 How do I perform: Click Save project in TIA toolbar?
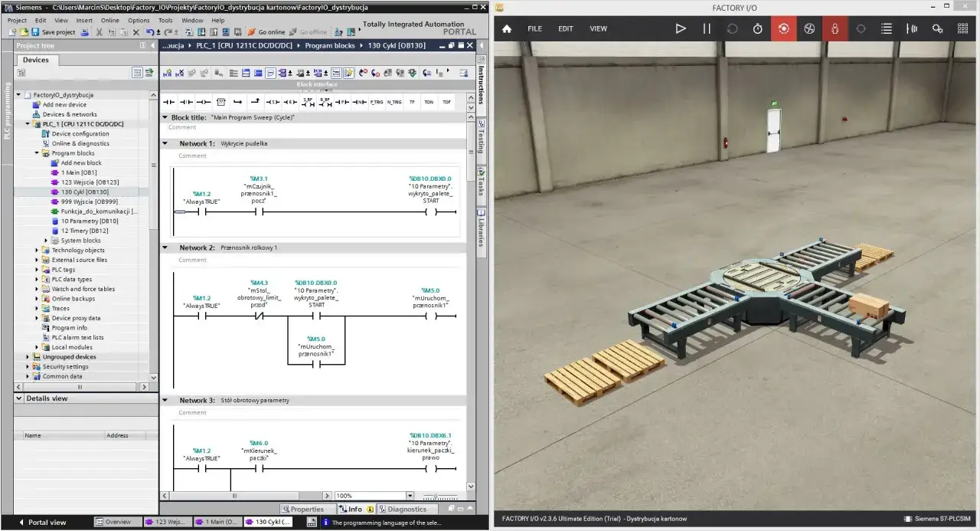click(54, 32)
